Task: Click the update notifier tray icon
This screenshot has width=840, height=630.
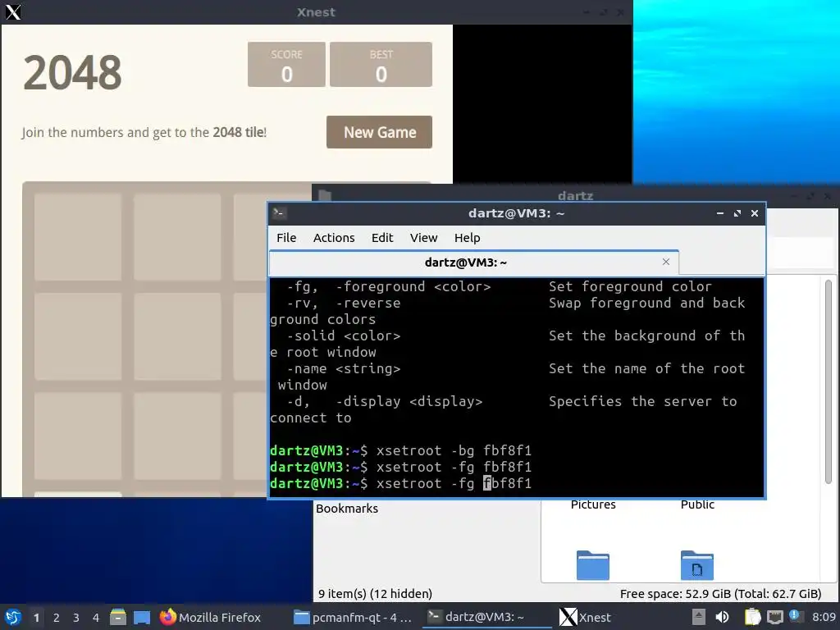Action: pyautogui.click(x=795, y=616)
